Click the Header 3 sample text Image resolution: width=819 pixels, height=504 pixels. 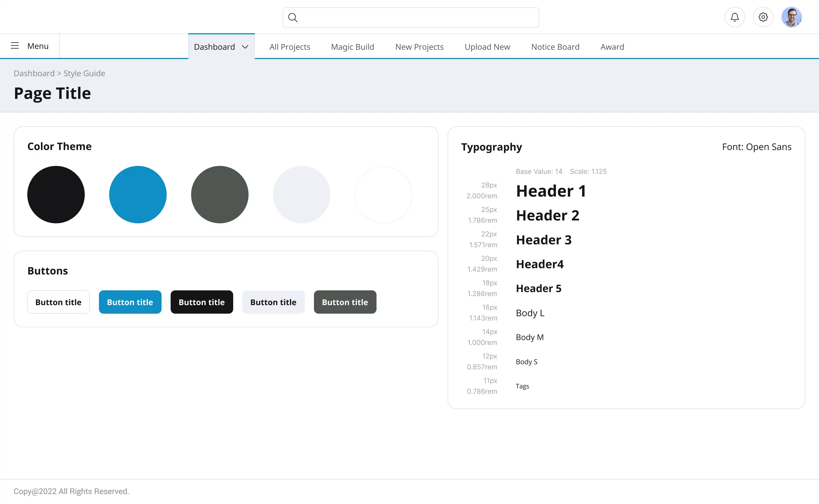coord(544,240)
